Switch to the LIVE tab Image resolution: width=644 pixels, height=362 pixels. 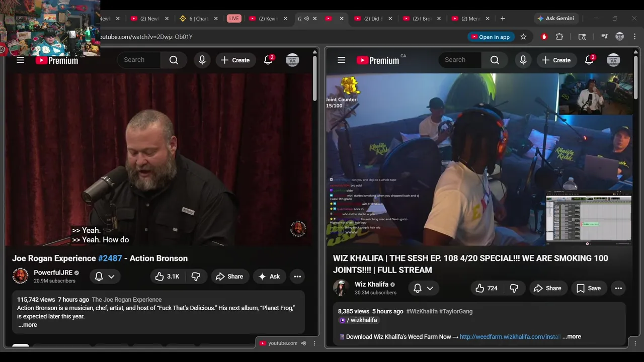[x=234, y=19]
